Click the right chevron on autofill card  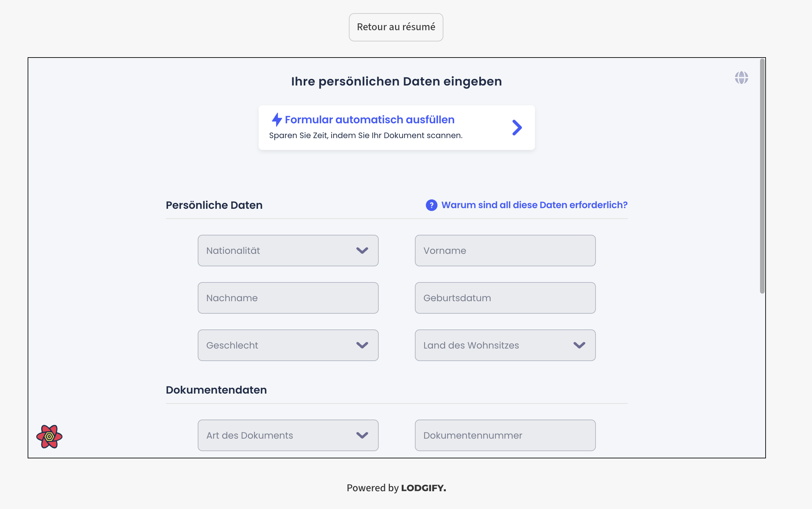[x=517, y=128]
